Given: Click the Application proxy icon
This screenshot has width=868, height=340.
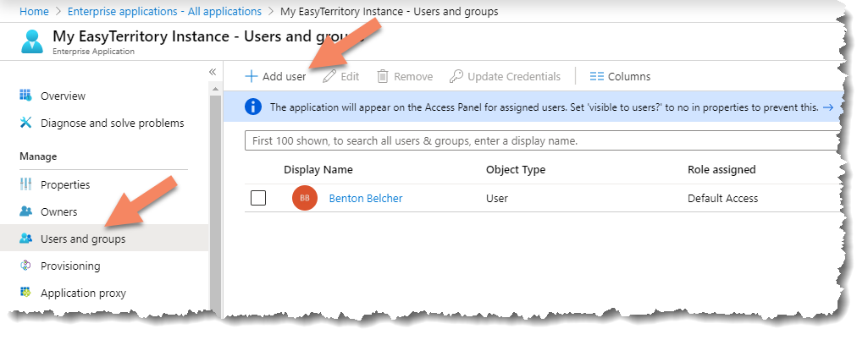Looking at the screenshot, I should click(x=25, y=293).
